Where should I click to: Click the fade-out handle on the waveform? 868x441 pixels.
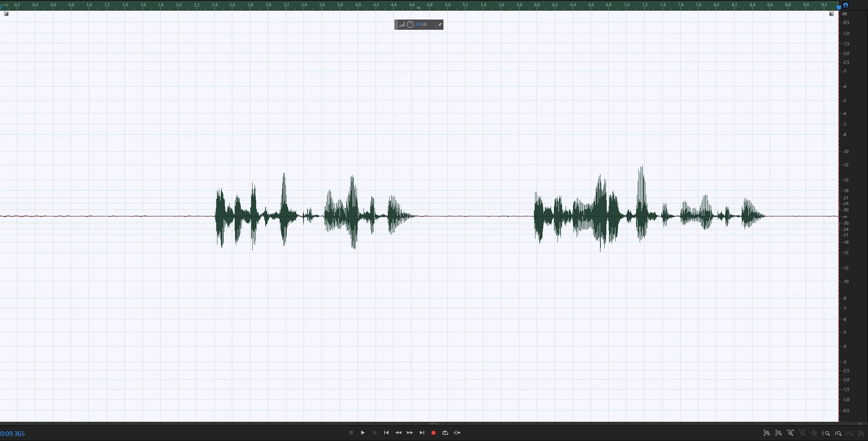(831, 14)
